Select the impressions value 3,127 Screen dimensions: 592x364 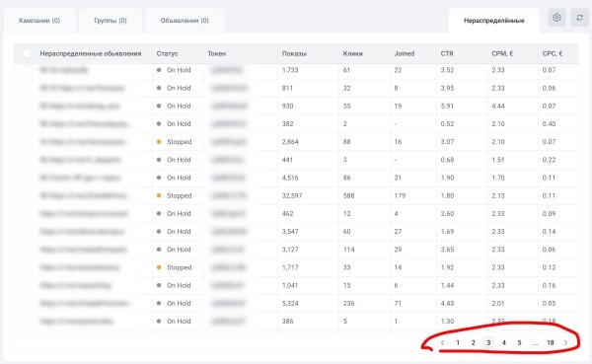[290, 250]
